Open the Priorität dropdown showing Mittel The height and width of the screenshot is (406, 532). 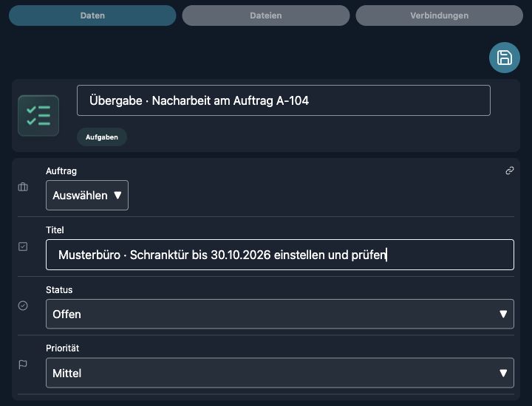[280, 373]
